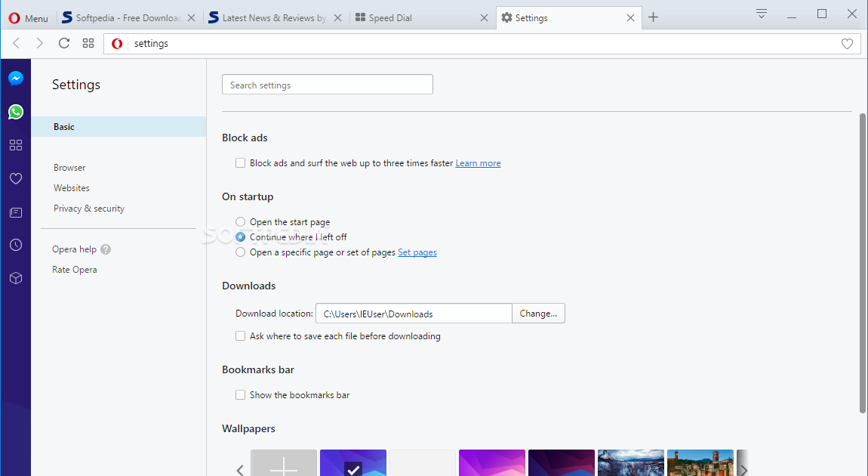
Task: Click the Set pages link
Action: [x=417, y=252]
